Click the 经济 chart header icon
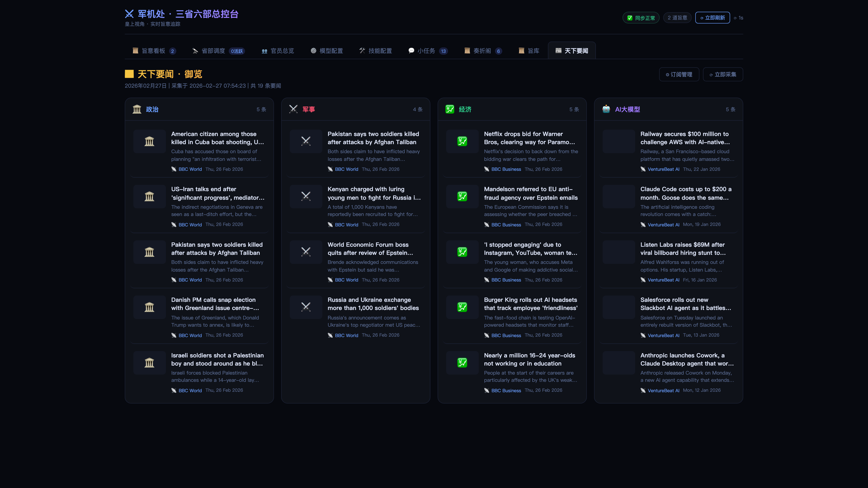Image resolution: width=868 pixels, height=488 pixels. click(x=450, y=109)
